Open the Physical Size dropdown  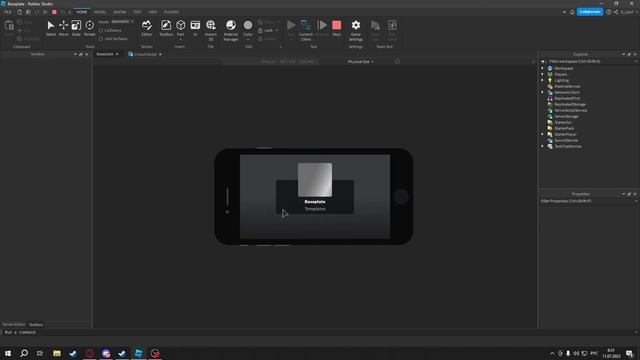pyautogui.click(x=360, y=62)
